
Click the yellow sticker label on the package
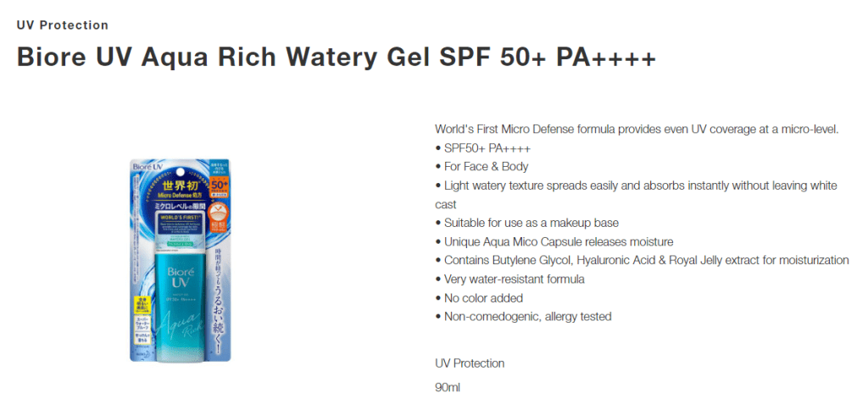140,304
